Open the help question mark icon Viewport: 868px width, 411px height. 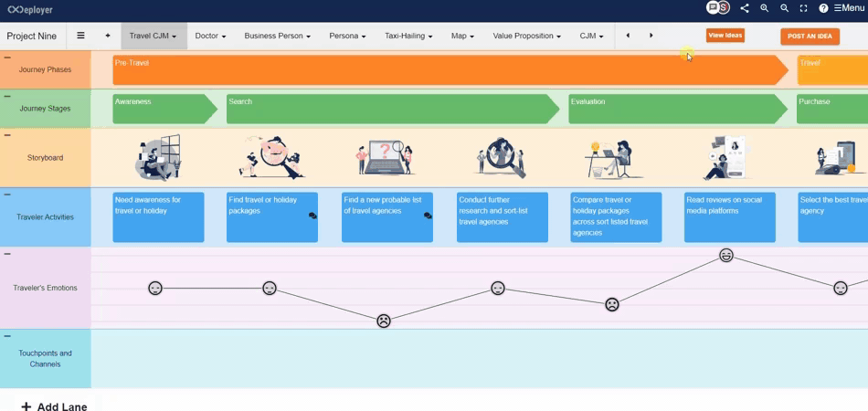(x=823, y=8)
